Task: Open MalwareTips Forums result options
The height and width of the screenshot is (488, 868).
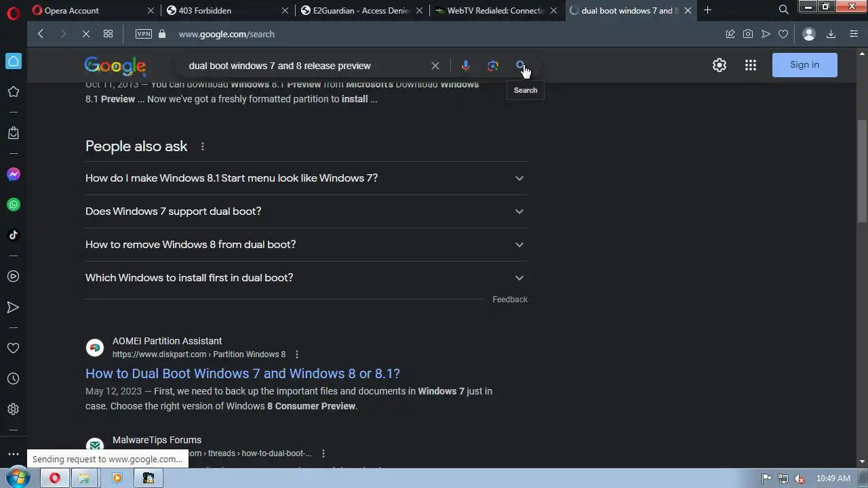Action: 323,453
